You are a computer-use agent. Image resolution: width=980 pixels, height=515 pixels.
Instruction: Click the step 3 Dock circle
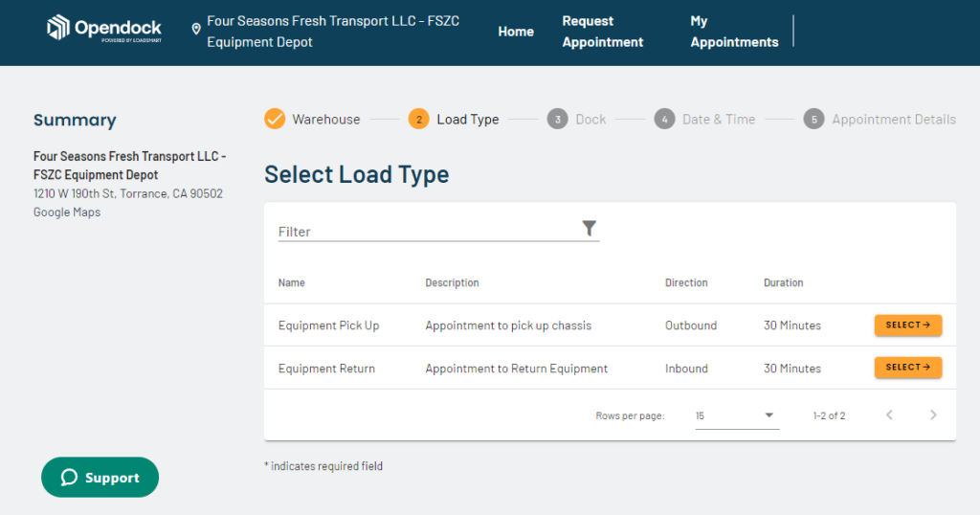pyautogui.click(x=557, y=119)
